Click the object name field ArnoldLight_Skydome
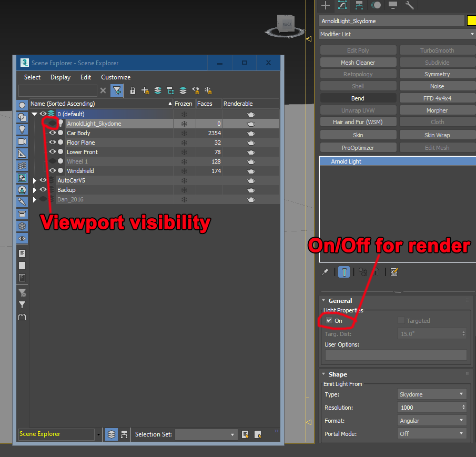 (392, 21)
